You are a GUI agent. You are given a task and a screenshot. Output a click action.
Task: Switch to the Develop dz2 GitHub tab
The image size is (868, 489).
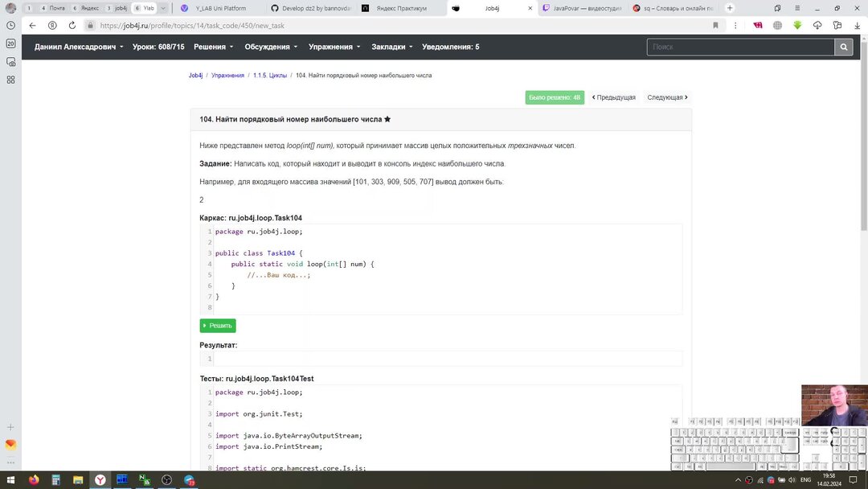[x=310, y=8]
